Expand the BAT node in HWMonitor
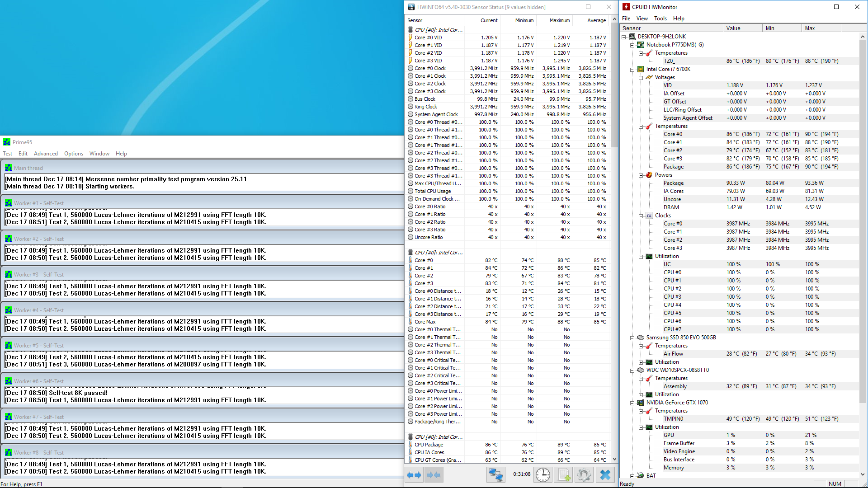Screen dimensions: 868x488 click(632, 475)
